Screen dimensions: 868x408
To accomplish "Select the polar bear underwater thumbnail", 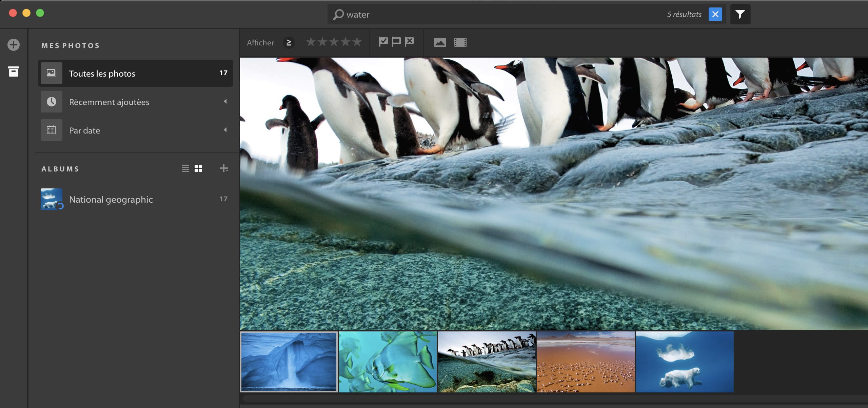I will [685, 362].
